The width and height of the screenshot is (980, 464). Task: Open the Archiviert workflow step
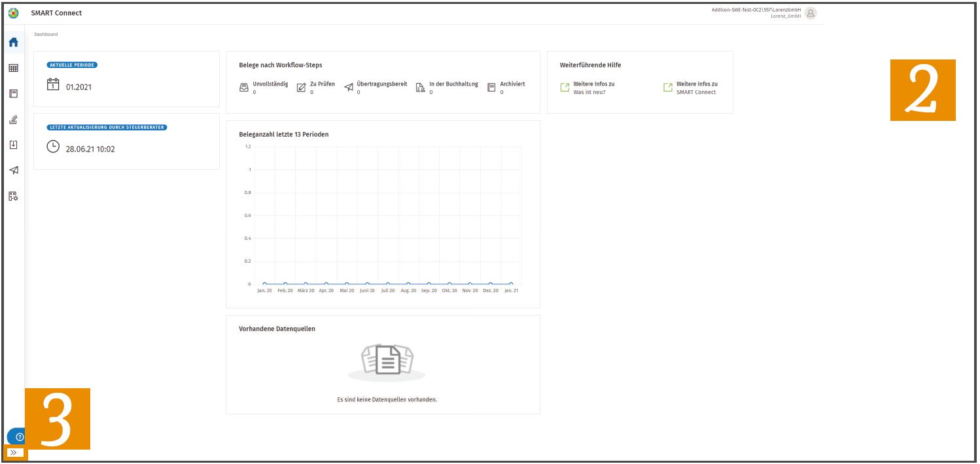click(506, 88)
